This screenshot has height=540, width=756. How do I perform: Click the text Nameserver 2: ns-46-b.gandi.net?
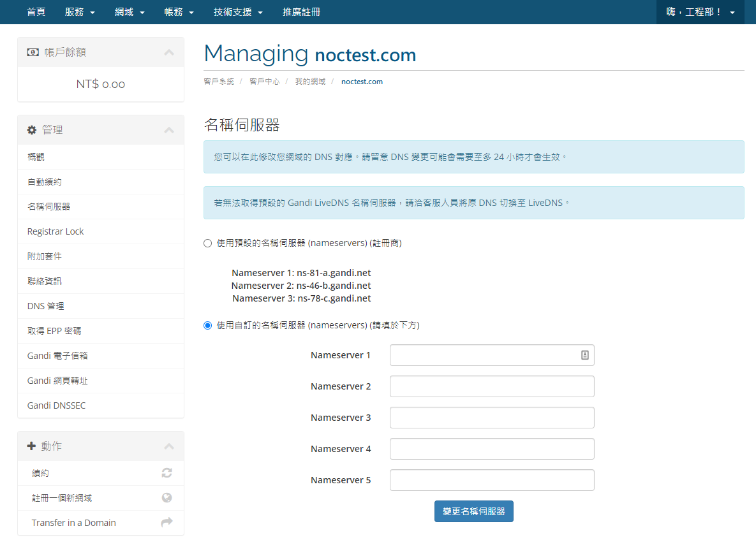click(301, 286)
